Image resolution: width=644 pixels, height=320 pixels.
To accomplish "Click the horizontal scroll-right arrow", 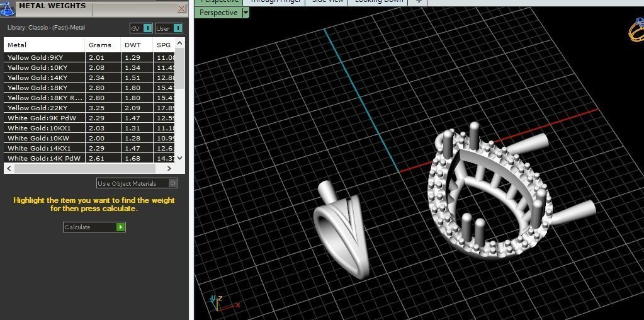I will [169, 168].
